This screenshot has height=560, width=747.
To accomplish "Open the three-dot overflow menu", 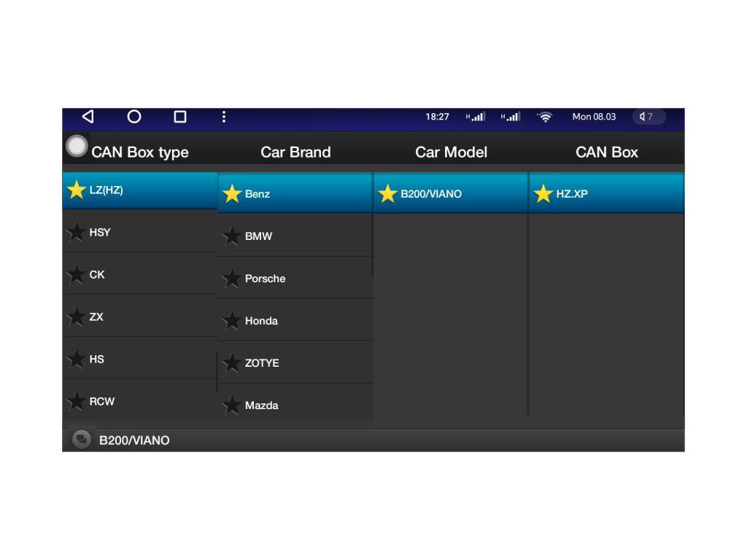I will (x=224, y=117).
